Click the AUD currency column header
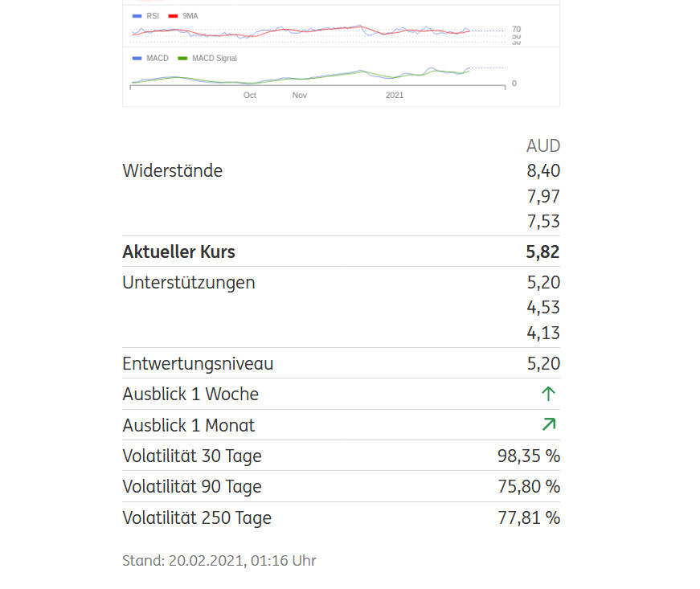 click(x=543, y=146)
